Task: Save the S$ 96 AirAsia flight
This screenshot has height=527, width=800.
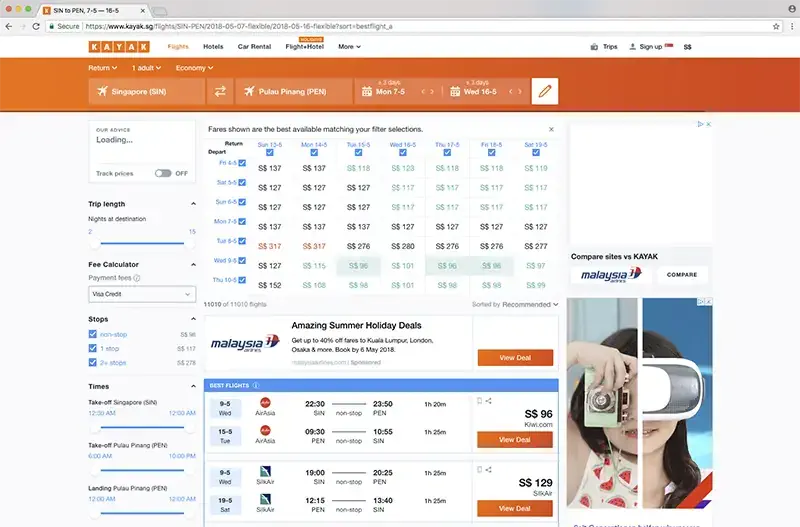Action: [479, 401]
